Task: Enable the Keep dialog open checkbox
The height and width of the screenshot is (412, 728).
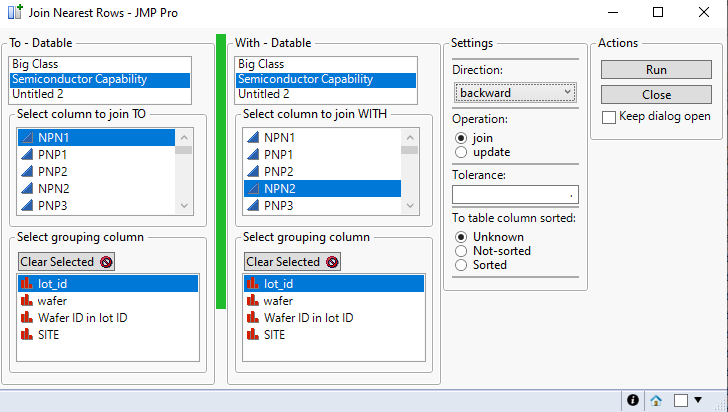Action: pyautogui.click(x=609, y=116)
